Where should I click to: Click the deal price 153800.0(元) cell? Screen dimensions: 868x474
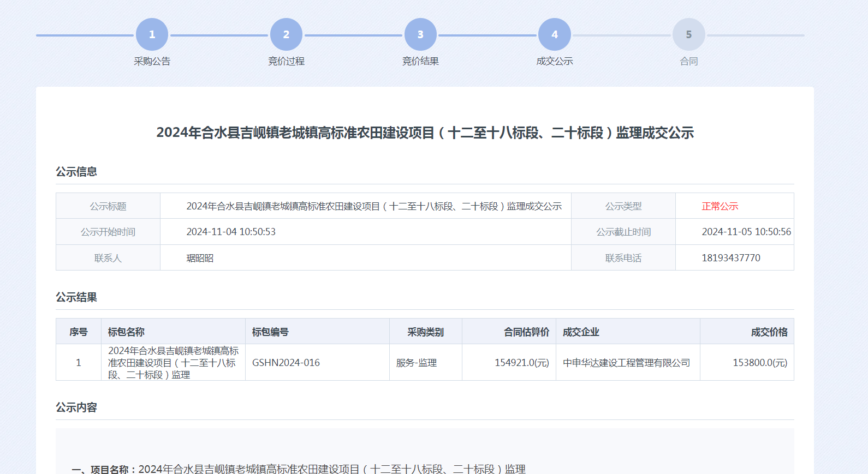[x=759, y=363]
